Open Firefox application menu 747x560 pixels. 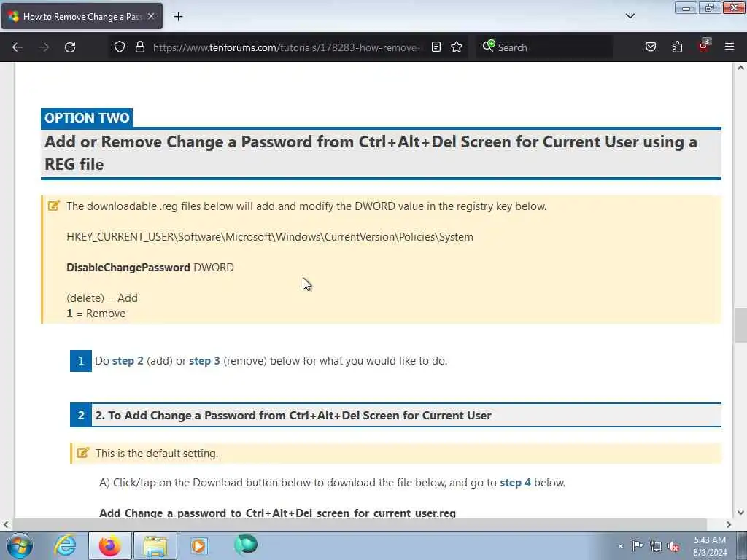pyautogui.click(x=729, y=47)
